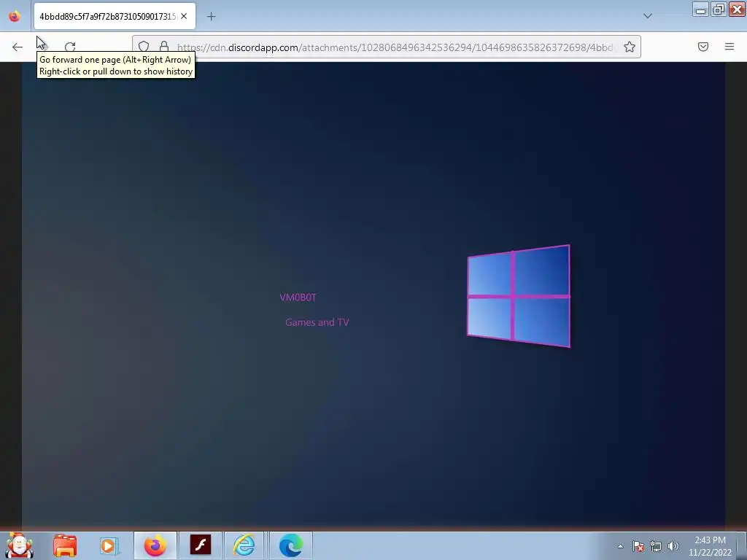Save page to Pocket

coord(703,47)
